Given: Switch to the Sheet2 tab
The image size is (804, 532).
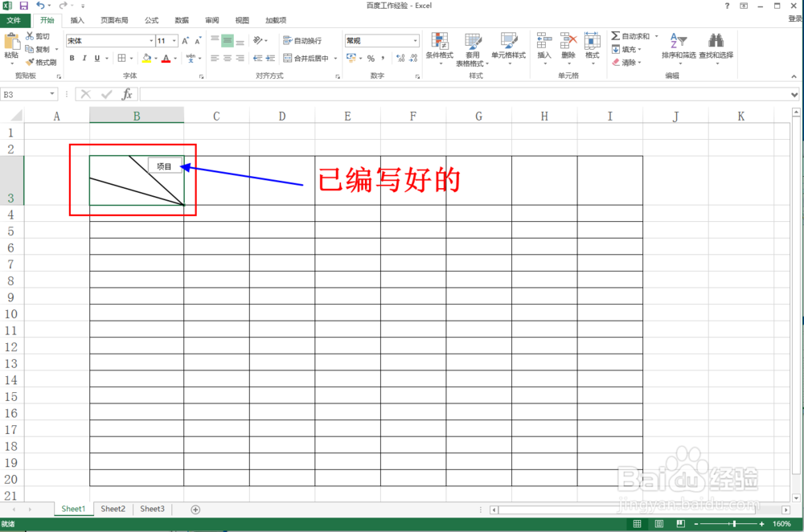Looking at the screenshot, I should (x=113, y=509).
